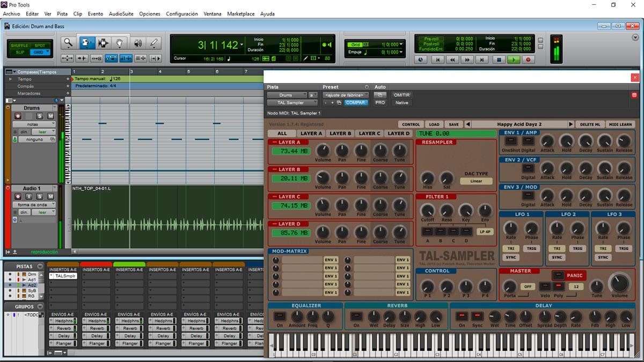This screenshot has height=362, width=644.
Task: Solo the Drums track
Action: 40,116
